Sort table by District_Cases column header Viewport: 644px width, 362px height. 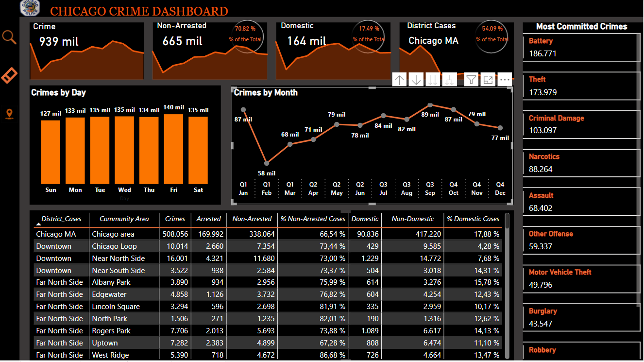pos(61,219)
